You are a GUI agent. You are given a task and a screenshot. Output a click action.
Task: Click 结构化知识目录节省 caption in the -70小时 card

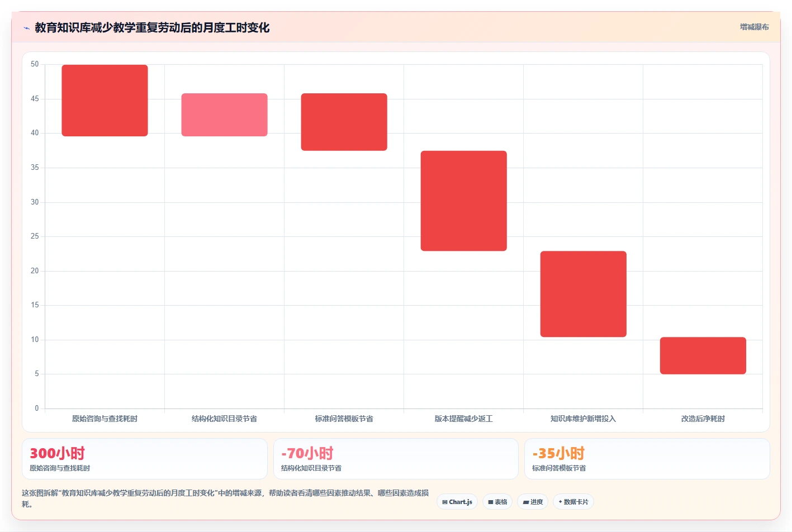tap(311, 468)
